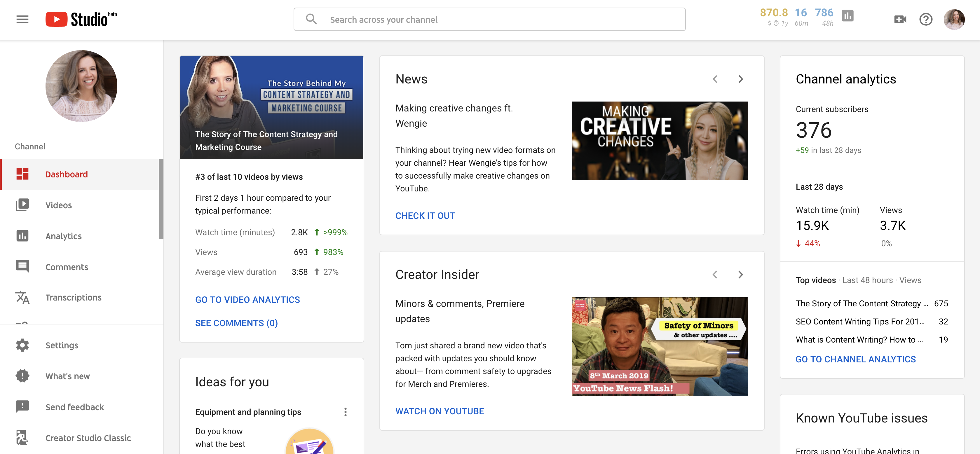This screenshot has height=454, width=980.
Task: Click the What's new badge icon
Action: pos(22,376)
